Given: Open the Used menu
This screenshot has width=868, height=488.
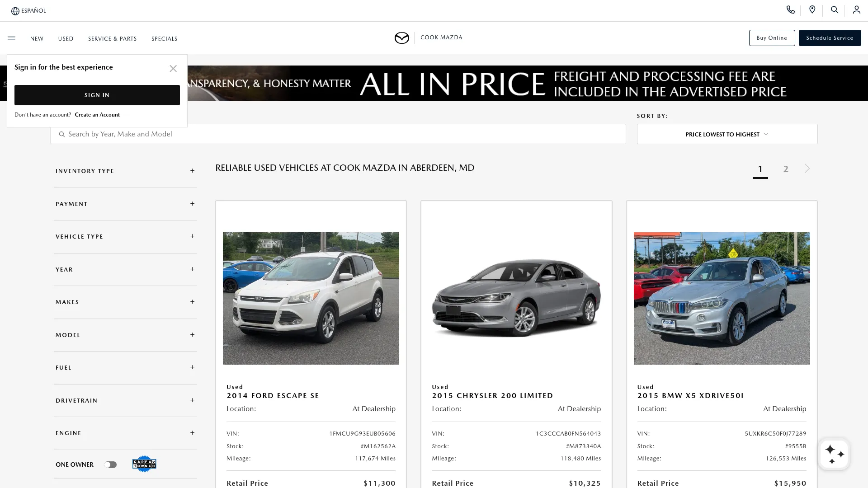Looking at the screenshot, I should tap(66, 39).
